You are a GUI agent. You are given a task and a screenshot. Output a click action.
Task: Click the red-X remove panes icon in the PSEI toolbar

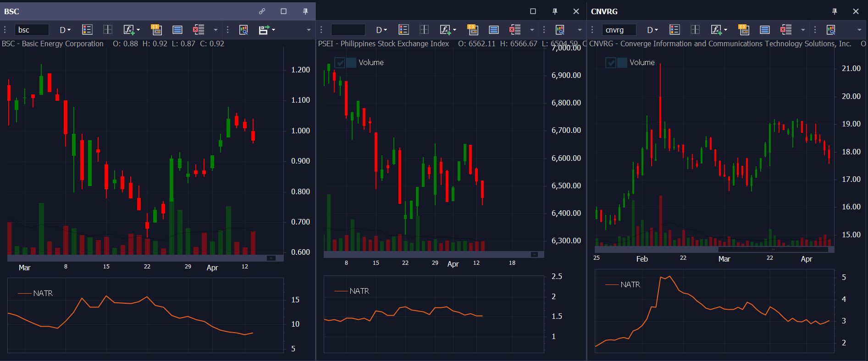pyautogui.click(x=514, y=30)
